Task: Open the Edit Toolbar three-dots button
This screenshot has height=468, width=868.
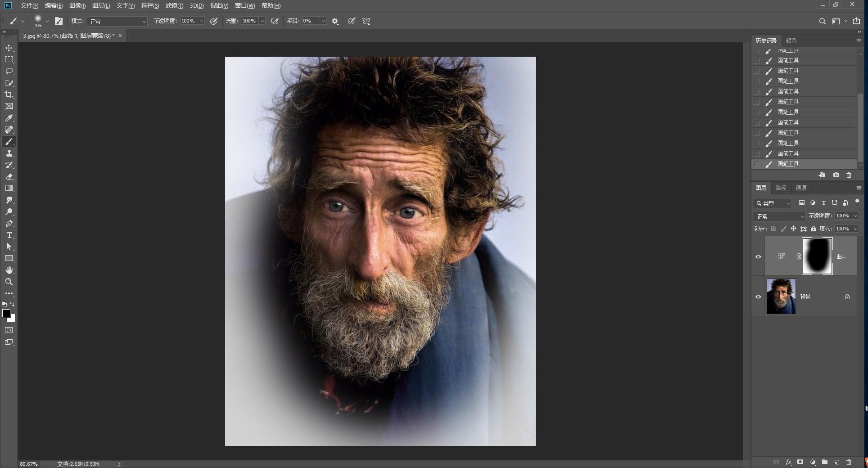Action: tap(9, 293)
